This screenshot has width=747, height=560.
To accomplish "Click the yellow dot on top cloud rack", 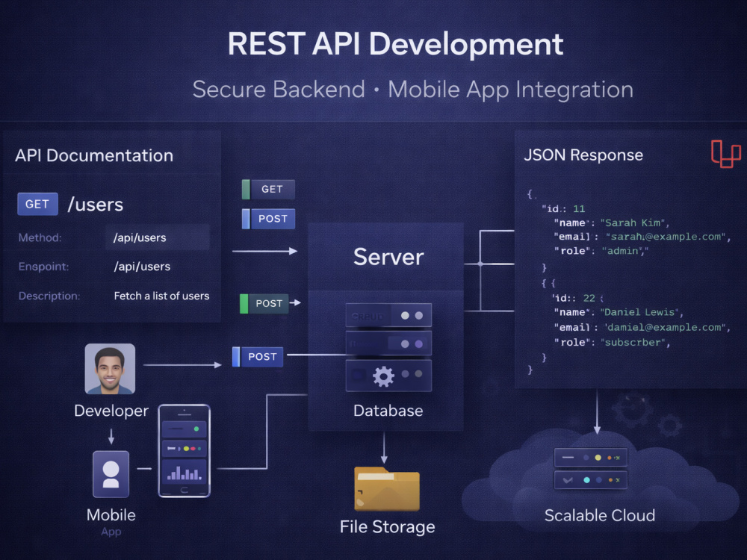I will tap(598, 458).
